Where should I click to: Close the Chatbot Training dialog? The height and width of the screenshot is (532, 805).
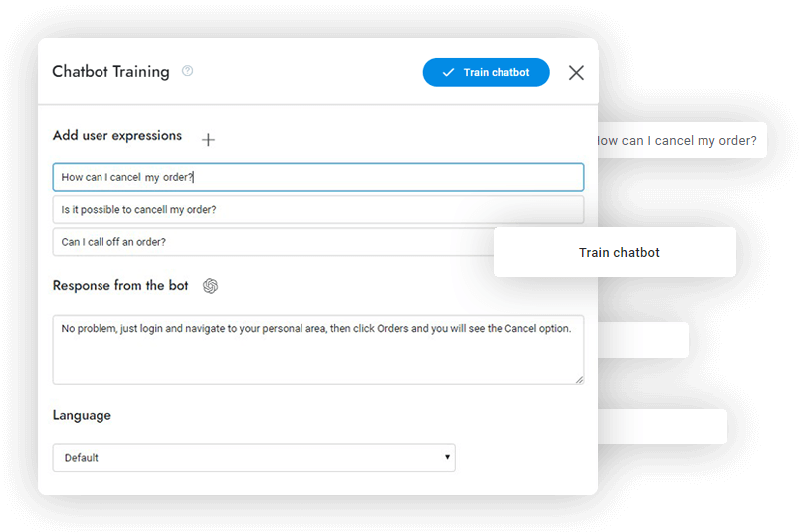576,72
